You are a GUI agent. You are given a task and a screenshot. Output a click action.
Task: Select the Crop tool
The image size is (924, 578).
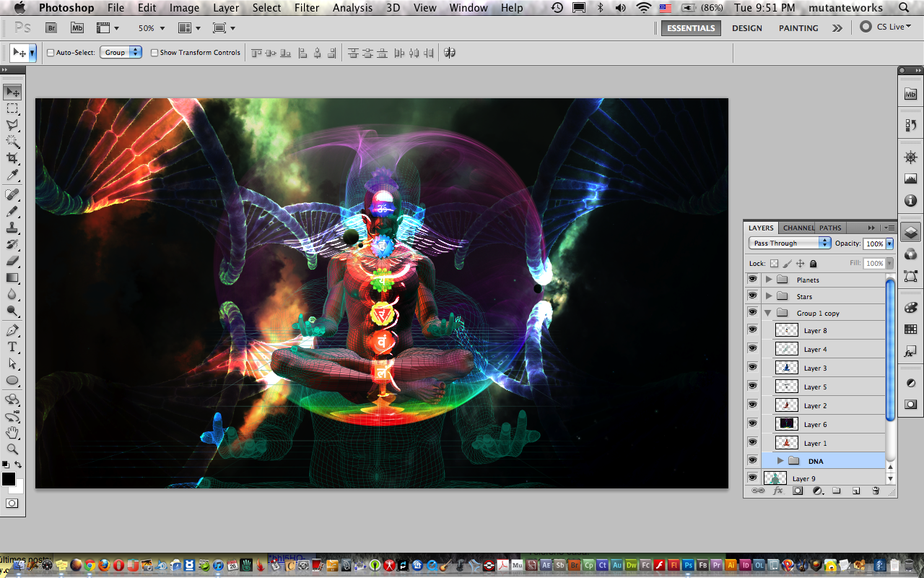click(12, 158)
